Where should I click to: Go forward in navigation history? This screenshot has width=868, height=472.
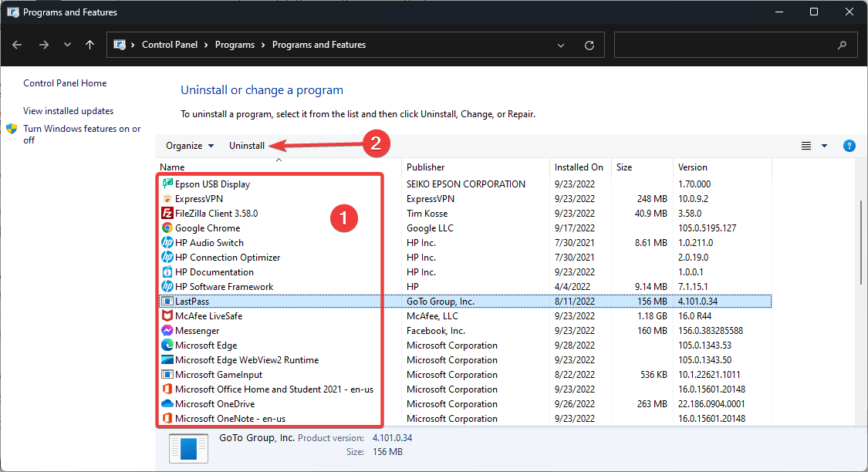coord(44,45)
